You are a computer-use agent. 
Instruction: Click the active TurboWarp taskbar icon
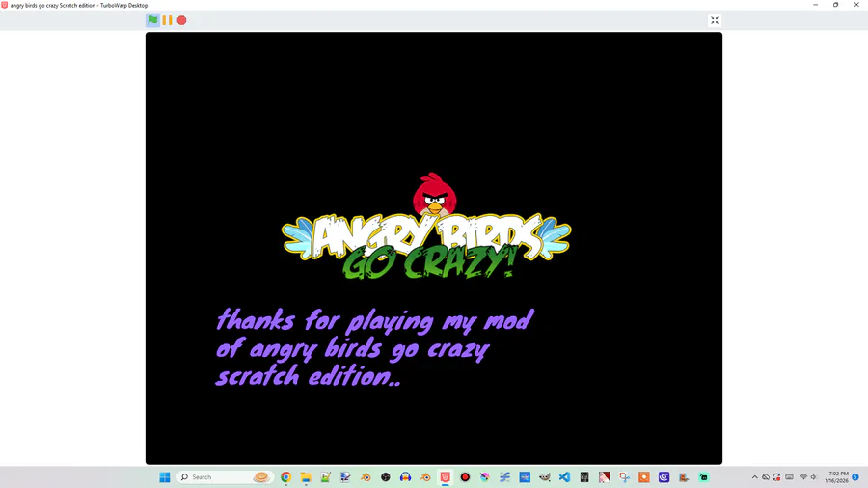point(445,477)
